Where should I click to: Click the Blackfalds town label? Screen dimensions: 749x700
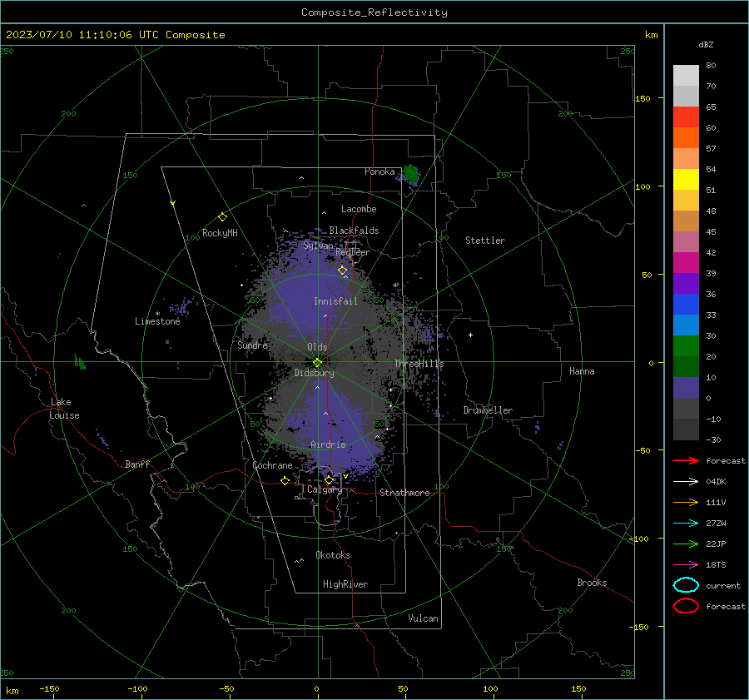coord(354,231)
